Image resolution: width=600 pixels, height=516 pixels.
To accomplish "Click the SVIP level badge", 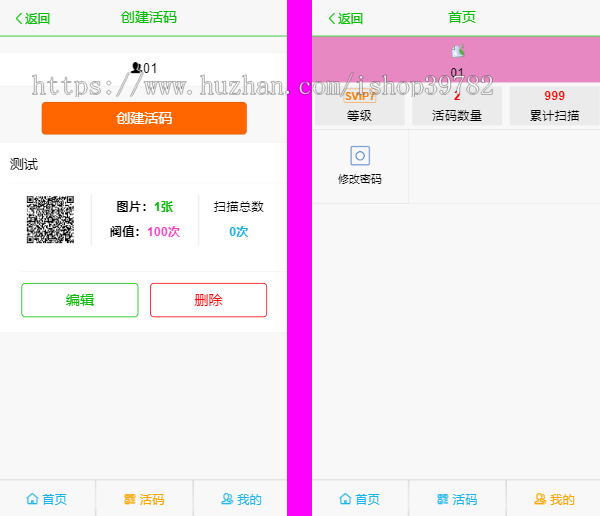I will click(359, 97).
